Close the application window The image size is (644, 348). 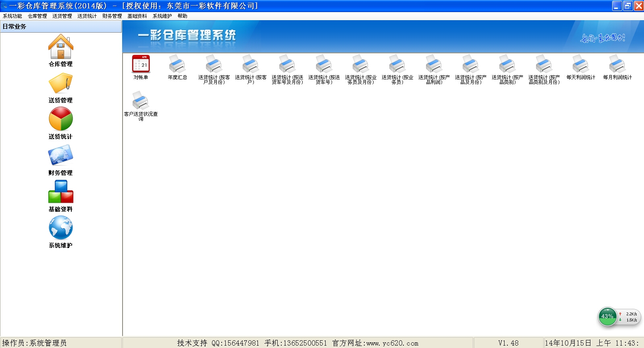coord(639,6)
